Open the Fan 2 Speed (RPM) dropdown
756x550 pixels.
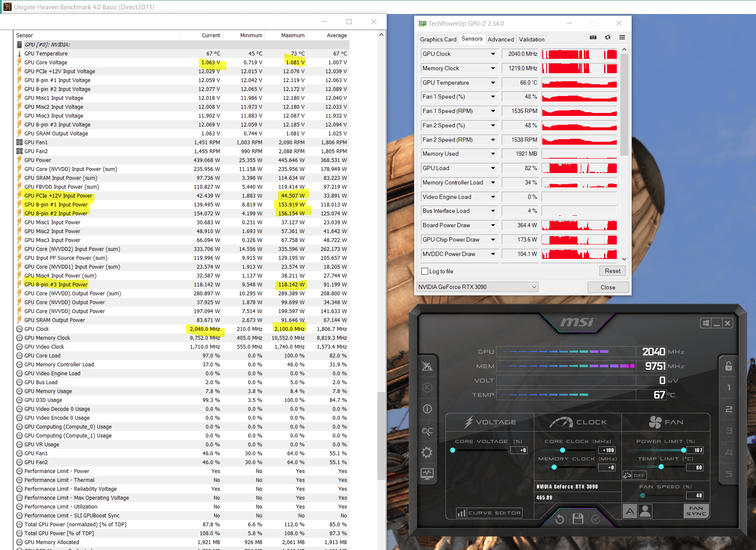[493, 140]
